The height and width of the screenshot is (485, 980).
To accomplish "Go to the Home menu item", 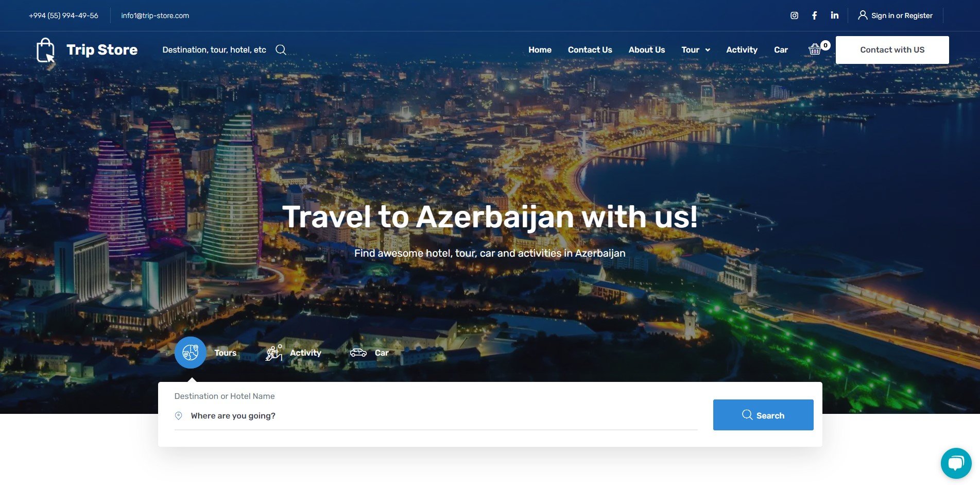I will [x=540, y=50].
